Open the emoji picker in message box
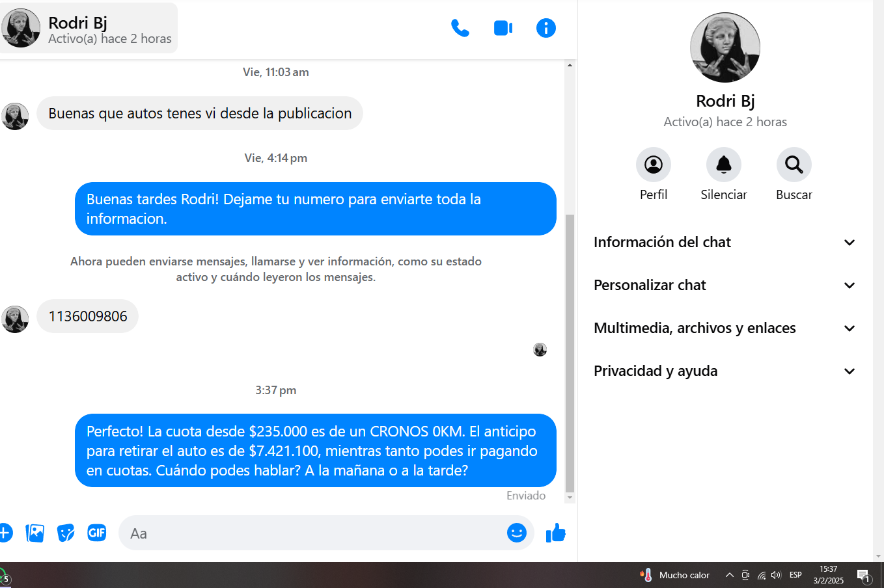The image size is (884, 588). 516,533
